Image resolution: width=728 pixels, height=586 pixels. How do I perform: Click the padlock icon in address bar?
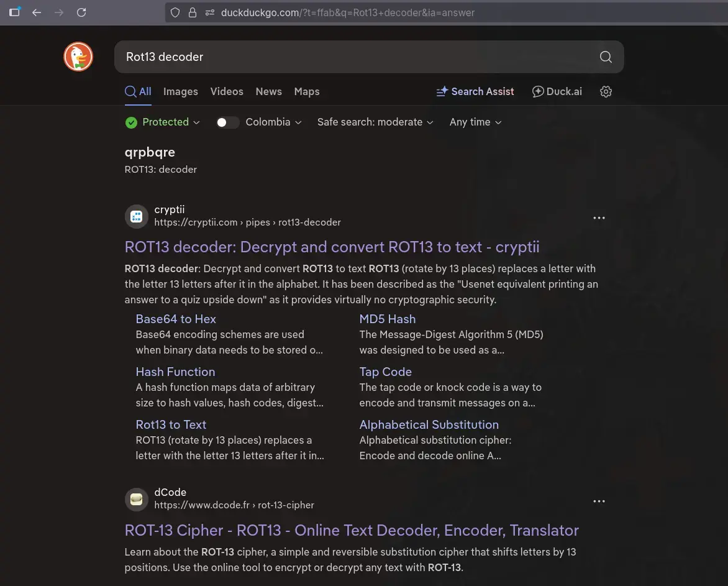(x=192, y=12)
